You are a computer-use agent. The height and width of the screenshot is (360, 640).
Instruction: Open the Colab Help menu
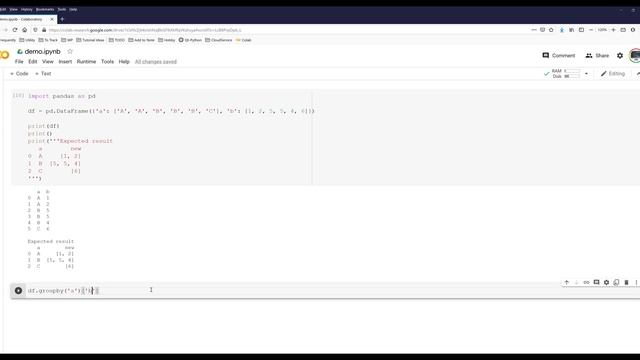124,62
